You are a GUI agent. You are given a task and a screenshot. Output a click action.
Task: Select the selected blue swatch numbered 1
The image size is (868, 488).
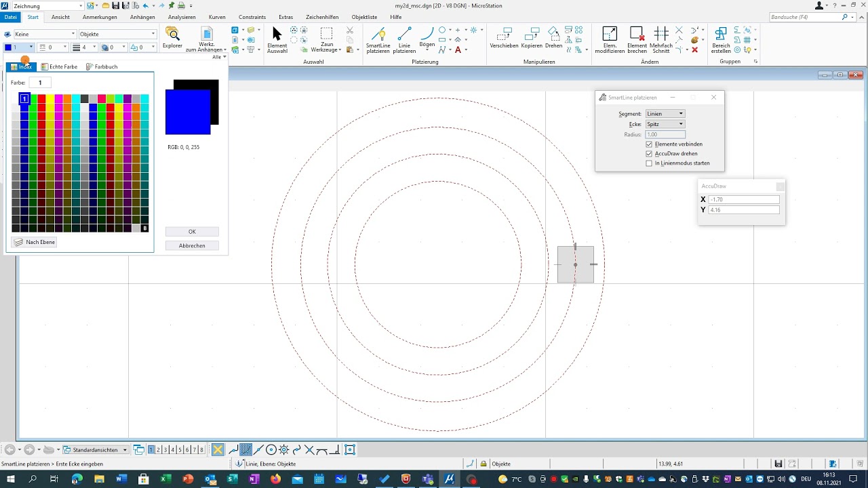24,99
